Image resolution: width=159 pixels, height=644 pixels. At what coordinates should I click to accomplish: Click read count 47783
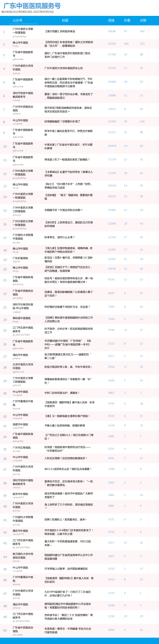coord(112,54)
